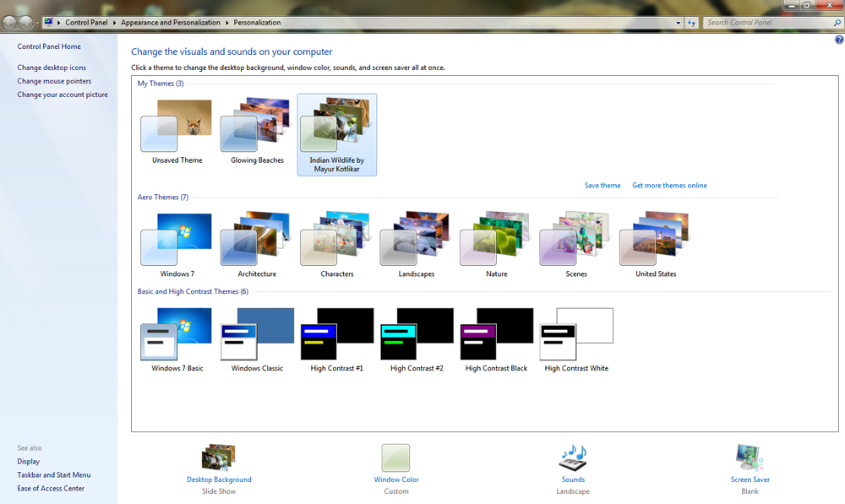This screenshot has width=845, height=504.
Task: Open the recent pages dropdown arrow
Action: click(x=37, y=23)
